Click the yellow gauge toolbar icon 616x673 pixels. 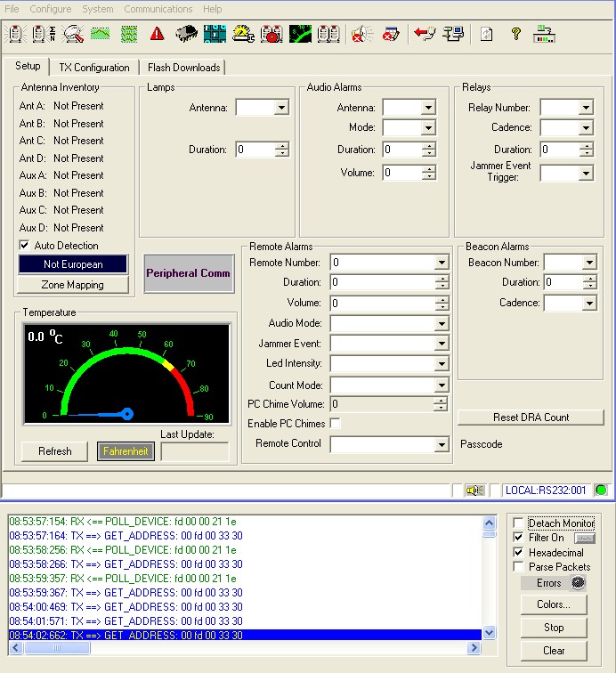pyautogui.click(x=243, y=35)
